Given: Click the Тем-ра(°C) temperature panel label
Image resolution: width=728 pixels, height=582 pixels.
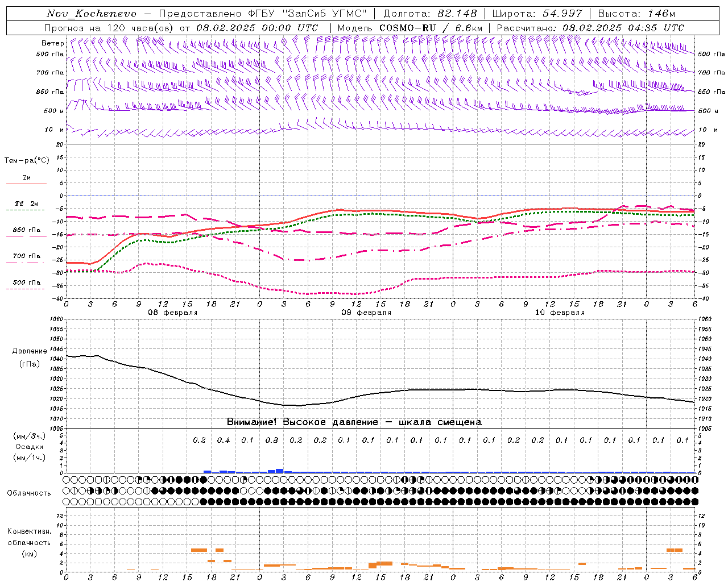Looking at the screenshot, I should click(27, 161).
